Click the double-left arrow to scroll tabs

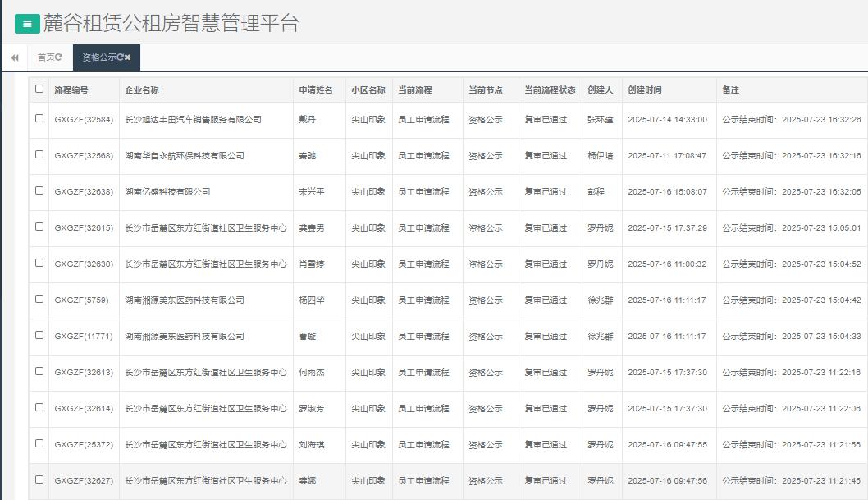15,57
